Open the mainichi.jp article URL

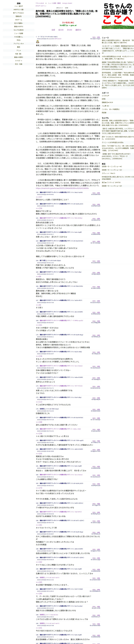point(62,188)
